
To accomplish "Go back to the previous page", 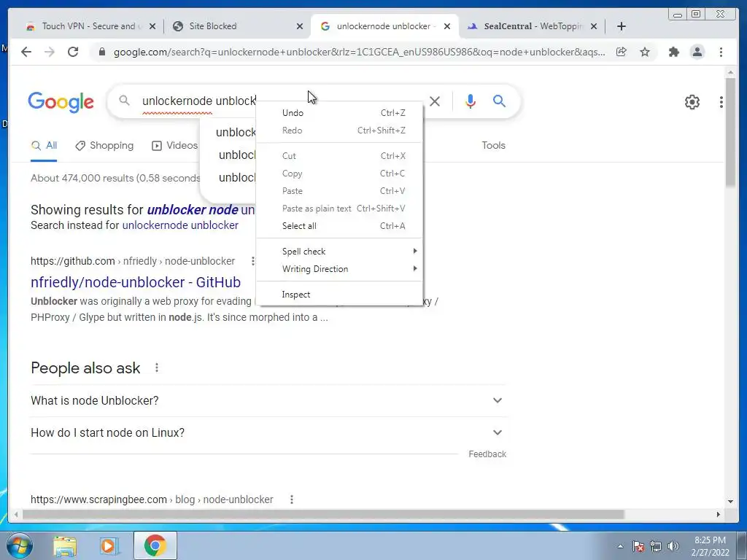I will coord(26,52).
